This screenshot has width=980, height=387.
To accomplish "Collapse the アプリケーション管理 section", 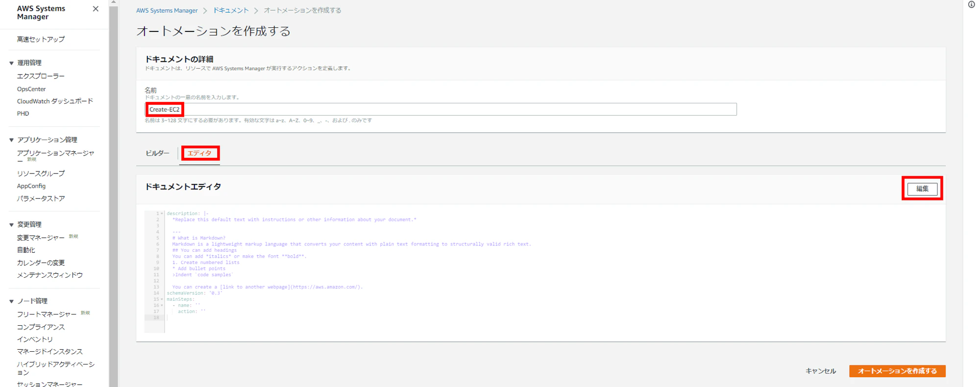I will pyautogui.click(x=11, y=140).
